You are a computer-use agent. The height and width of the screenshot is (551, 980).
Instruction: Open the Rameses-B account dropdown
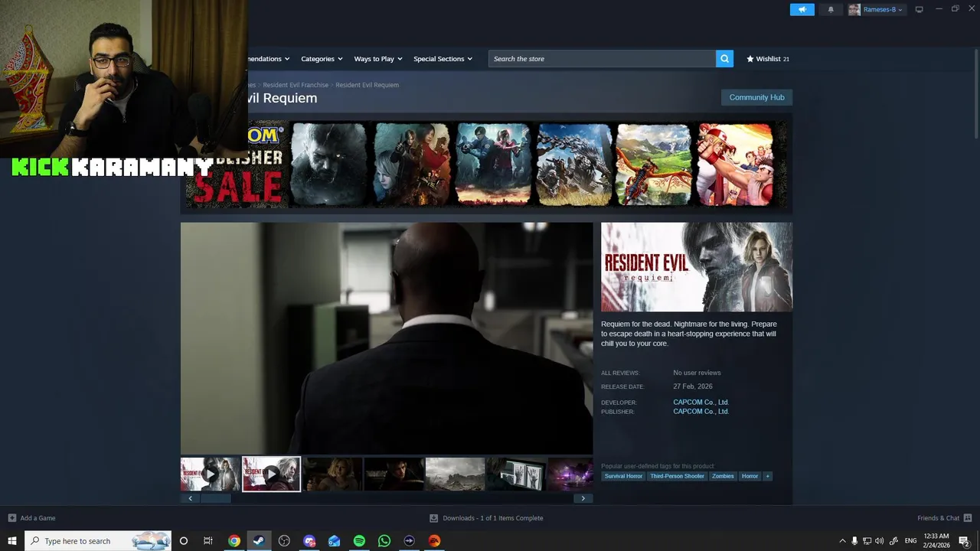(x=876, y=9)
